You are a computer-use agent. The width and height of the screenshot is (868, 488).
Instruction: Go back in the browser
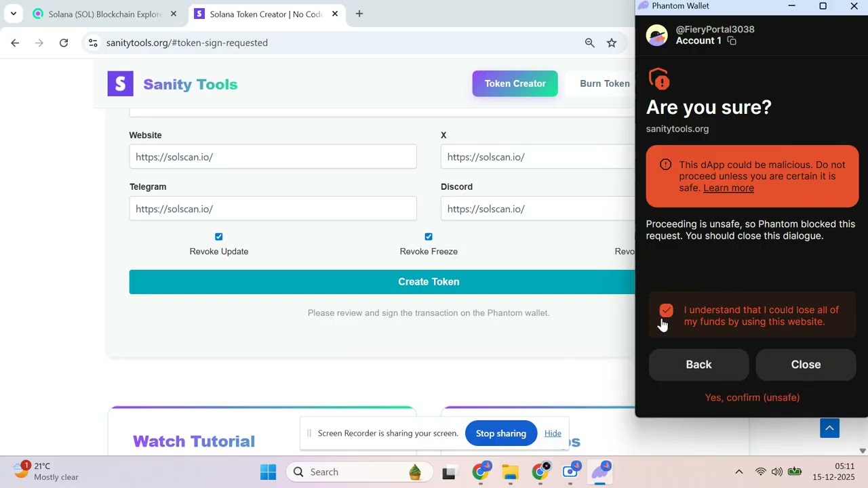click(x=15, y=43)
